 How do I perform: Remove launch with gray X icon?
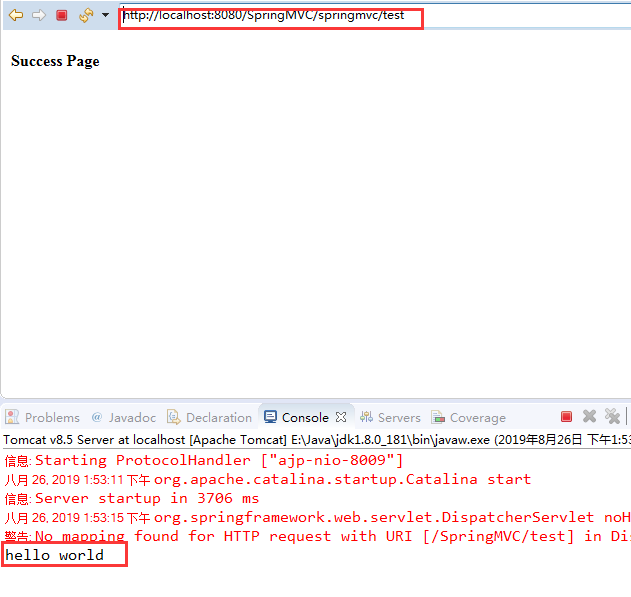pos(590,416)
